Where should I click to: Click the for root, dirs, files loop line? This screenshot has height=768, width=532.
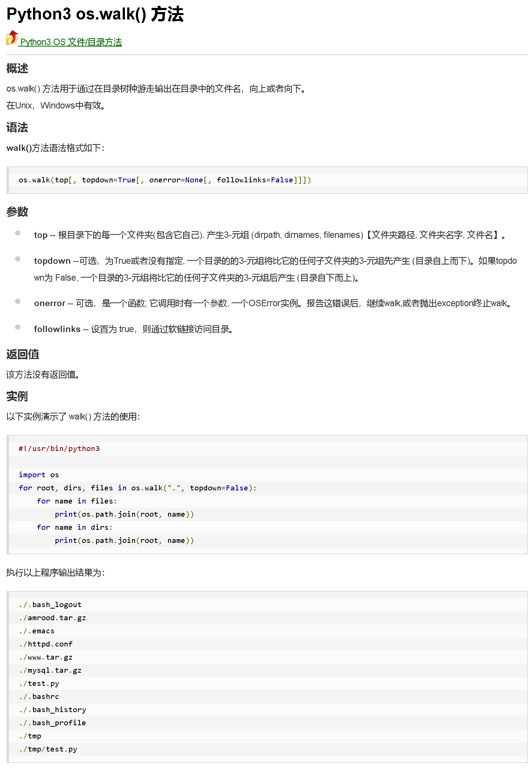tap(138, 488)
